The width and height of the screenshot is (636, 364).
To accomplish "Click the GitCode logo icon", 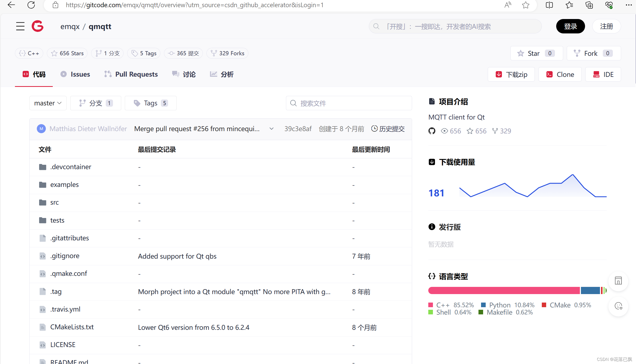I will (x=38, y=26).
